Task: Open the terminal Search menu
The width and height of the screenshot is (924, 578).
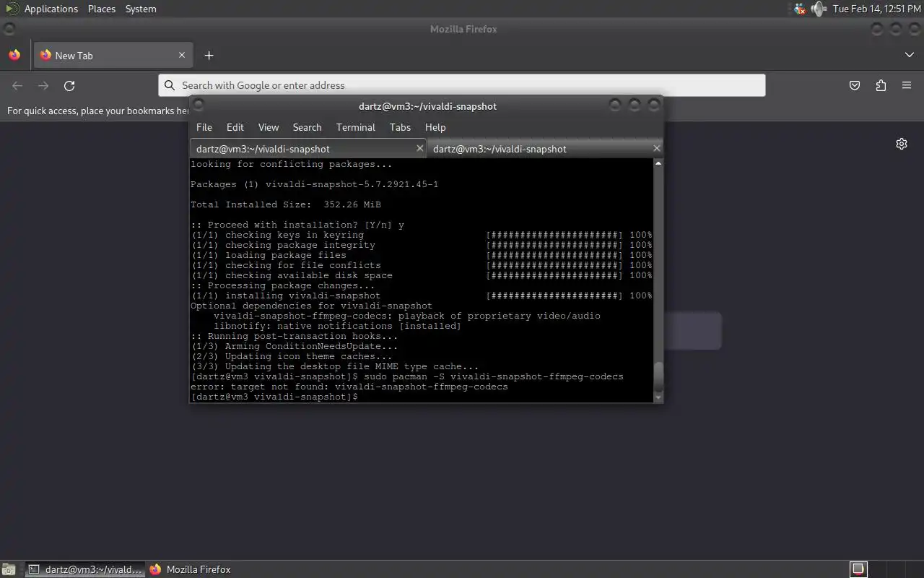Action: coord(307,127)
